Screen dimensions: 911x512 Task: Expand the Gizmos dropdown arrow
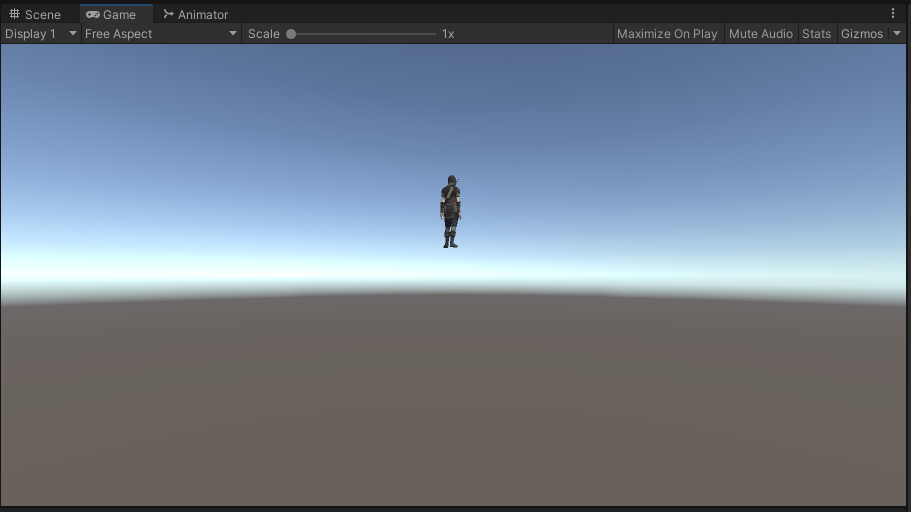click(x=897, y=34)
